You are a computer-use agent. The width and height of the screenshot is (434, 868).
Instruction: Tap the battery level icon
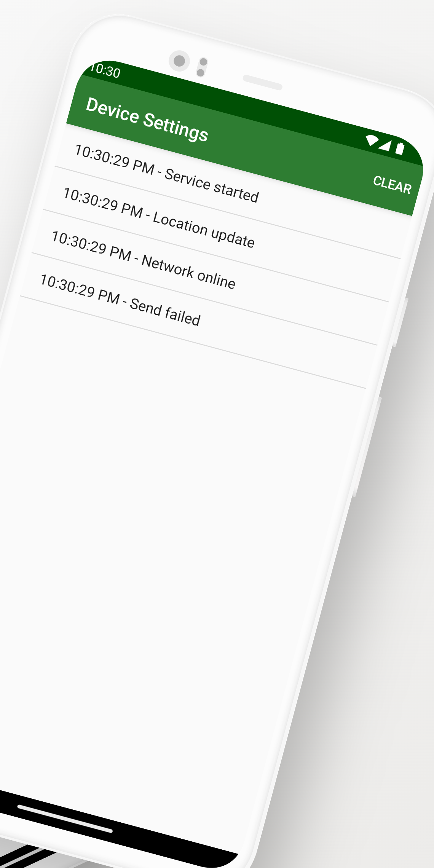coord(400,148)
